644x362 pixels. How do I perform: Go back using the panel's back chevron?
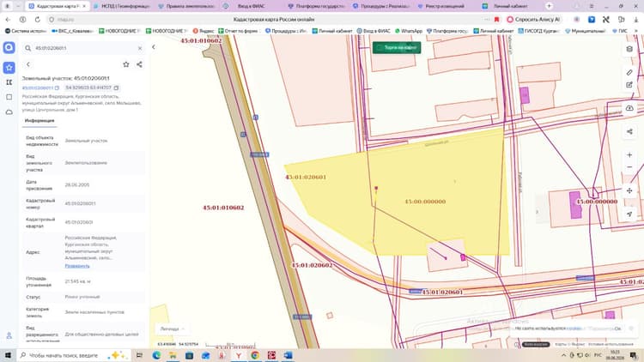coord(28,64)
